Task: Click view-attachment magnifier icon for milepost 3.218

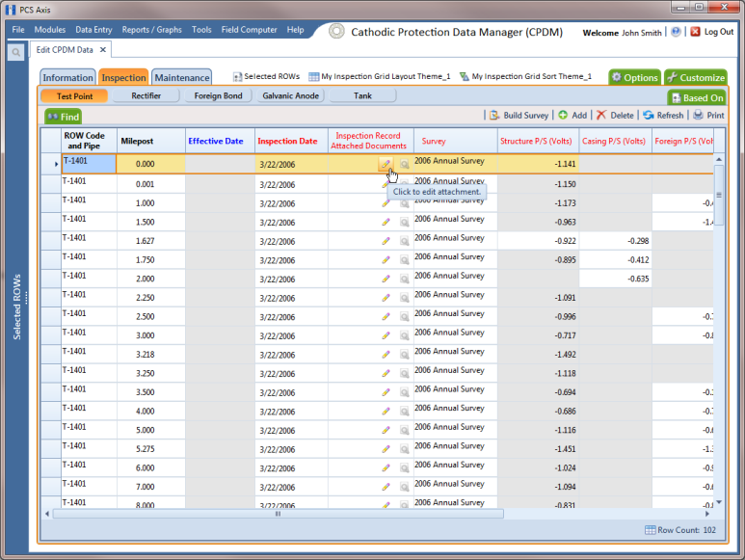Action: point(405,355)
